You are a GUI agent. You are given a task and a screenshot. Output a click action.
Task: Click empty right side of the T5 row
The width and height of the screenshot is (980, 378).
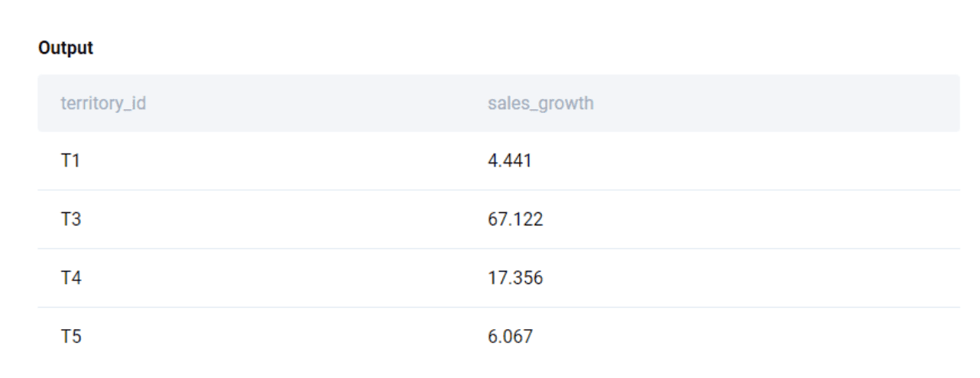pyautogui.click(x=764, y=336)
